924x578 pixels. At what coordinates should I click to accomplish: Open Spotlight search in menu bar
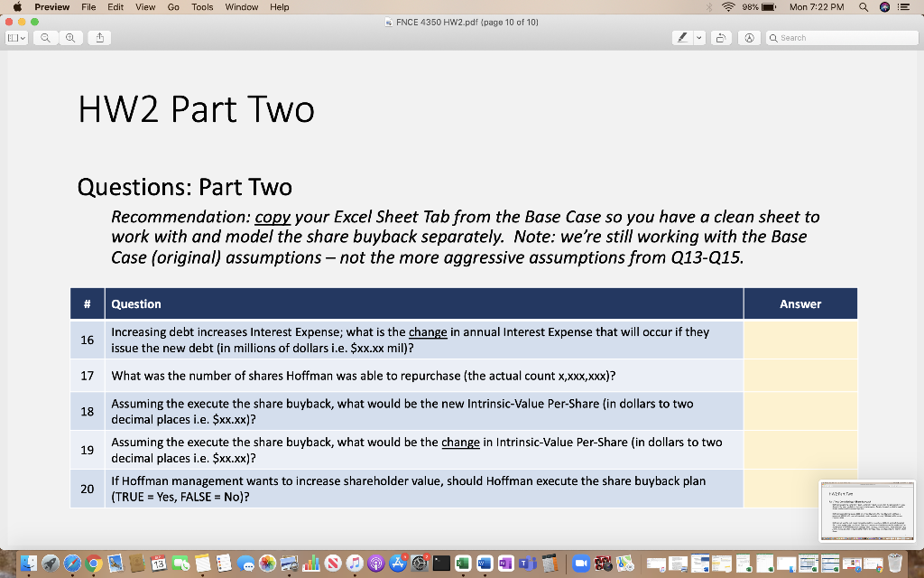point(864,7)
